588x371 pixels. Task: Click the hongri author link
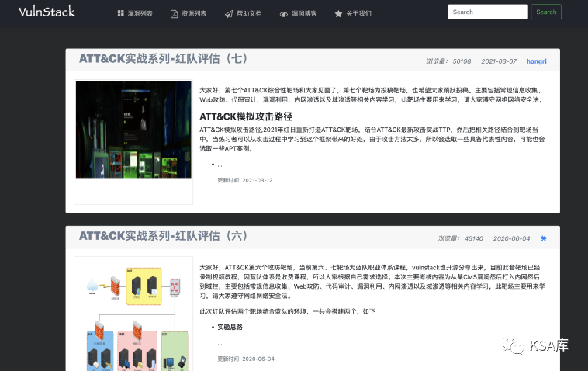point(536,61)
